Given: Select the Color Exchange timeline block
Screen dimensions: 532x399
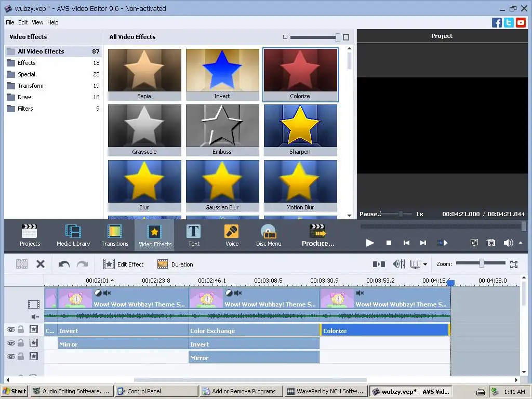Looking at the screenshot, I should [x=254, y=330].
